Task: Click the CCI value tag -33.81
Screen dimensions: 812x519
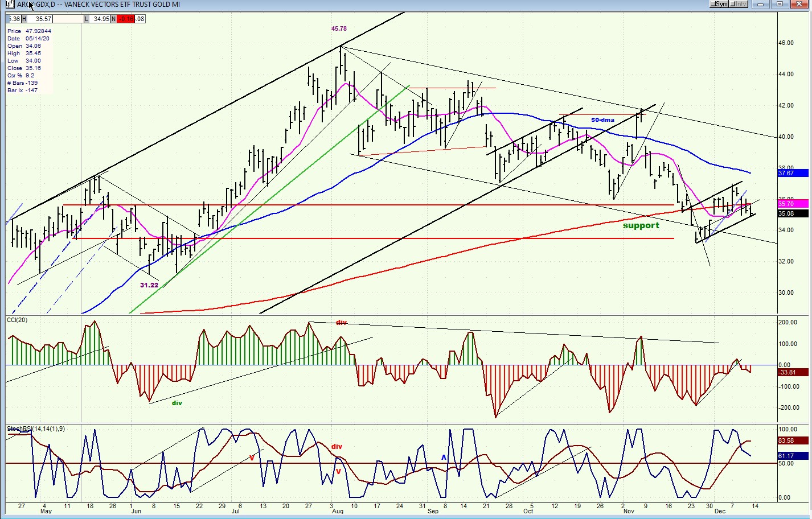Action: (x=793, y=373)
